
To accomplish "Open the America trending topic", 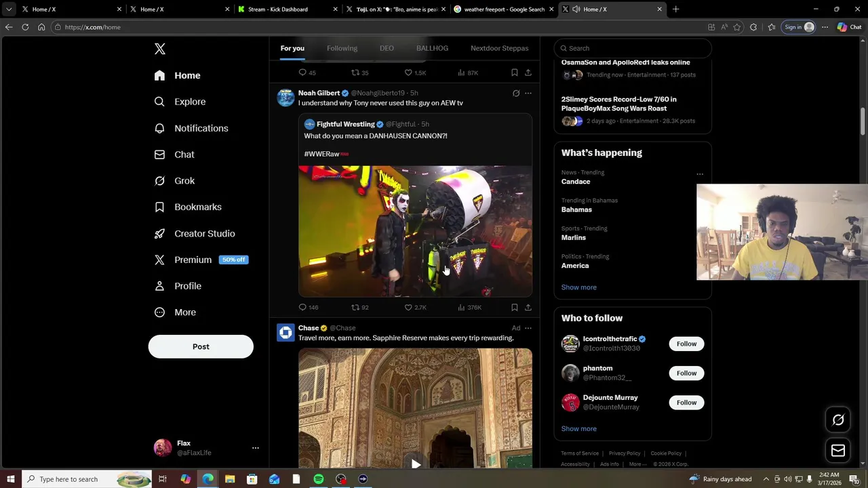I will [x=575, y=266].
